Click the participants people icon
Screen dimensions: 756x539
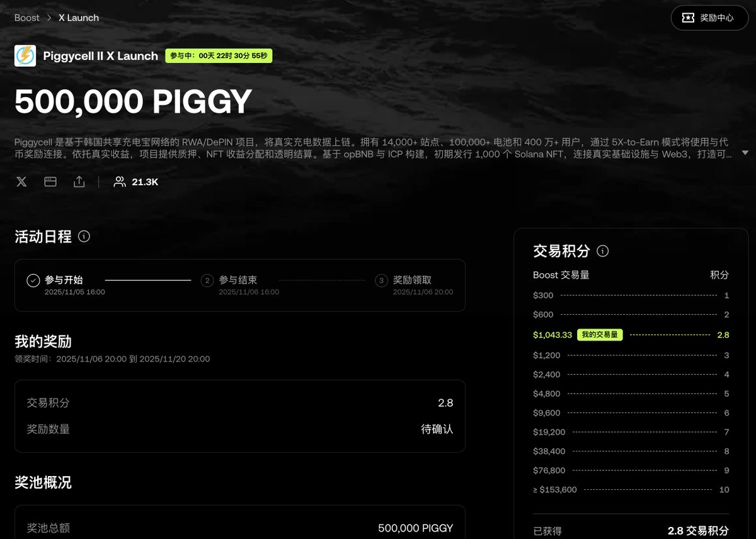click(119, 182)
